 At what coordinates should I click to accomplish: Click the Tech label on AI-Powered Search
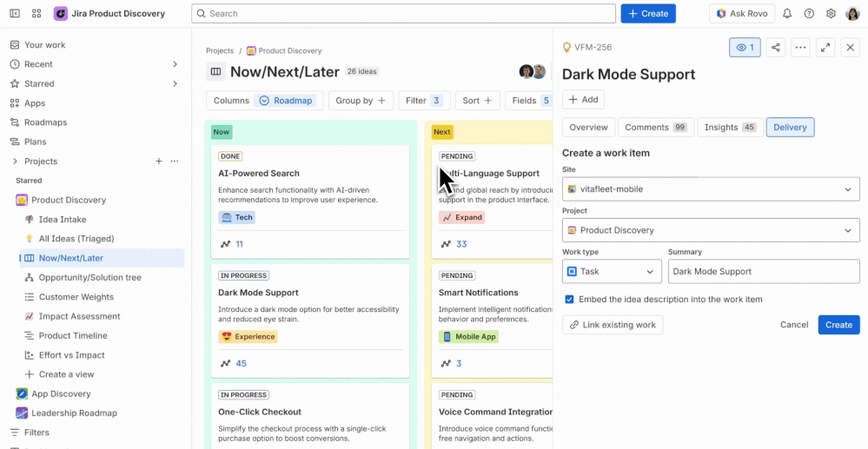click(237, 217)
